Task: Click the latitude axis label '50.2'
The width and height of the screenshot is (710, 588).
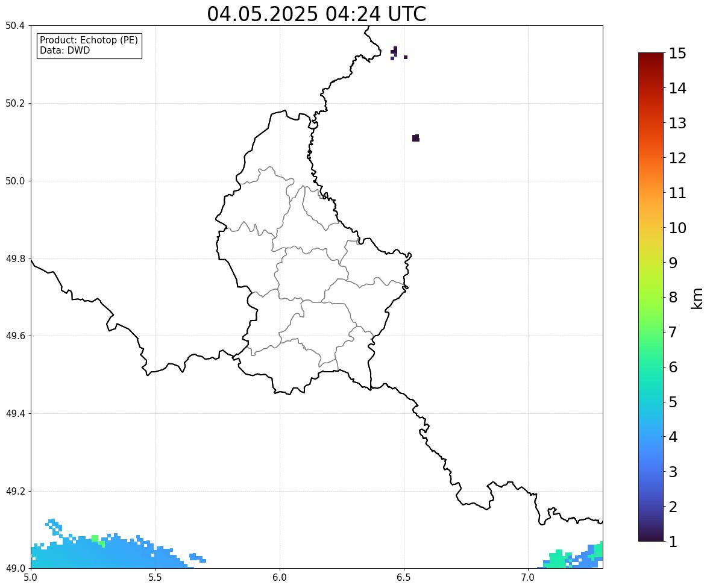Action: (15, 103)
